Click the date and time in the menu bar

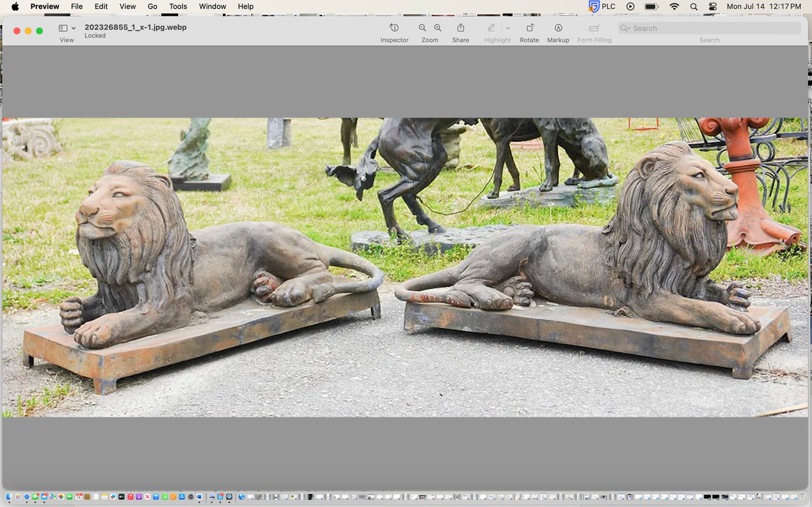tap(763, 6)
